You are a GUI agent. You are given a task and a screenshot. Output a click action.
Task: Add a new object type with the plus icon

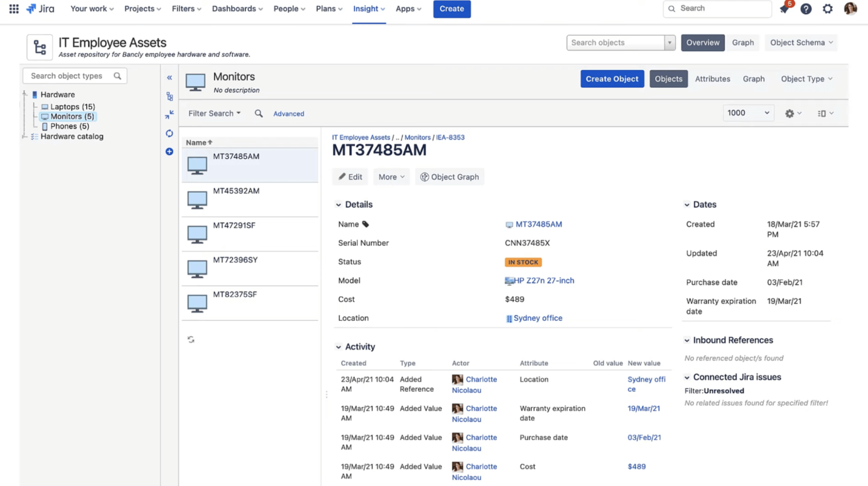(x=169, y=151)
